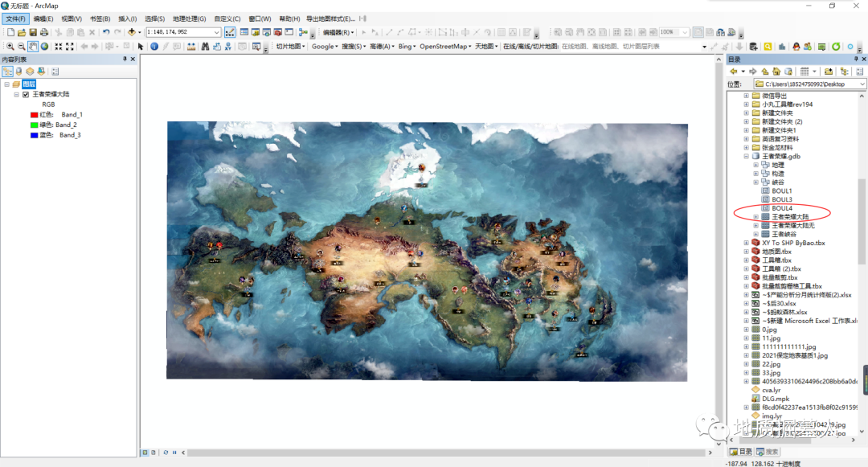Choose the Select Elements arrow tool
Screen dimensions: 868x467
tap(141, 47)
